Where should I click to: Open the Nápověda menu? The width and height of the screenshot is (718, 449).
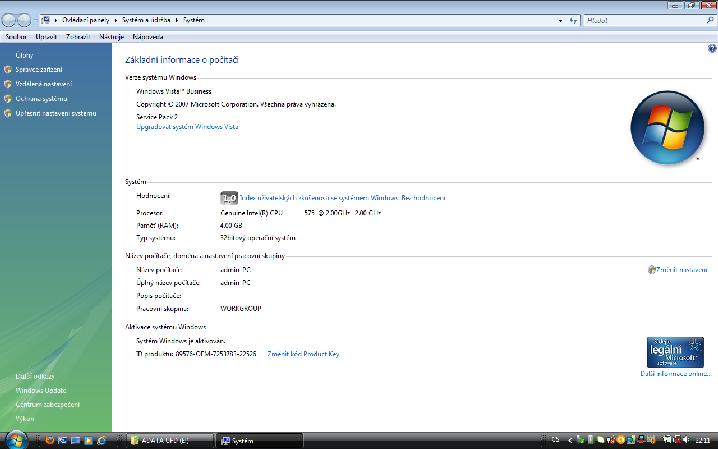(148, 37)
